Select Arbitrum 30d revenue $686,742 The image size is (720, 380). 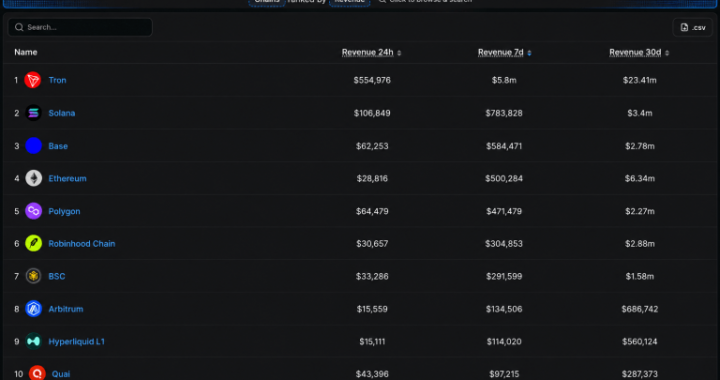[x=640, y=309]
